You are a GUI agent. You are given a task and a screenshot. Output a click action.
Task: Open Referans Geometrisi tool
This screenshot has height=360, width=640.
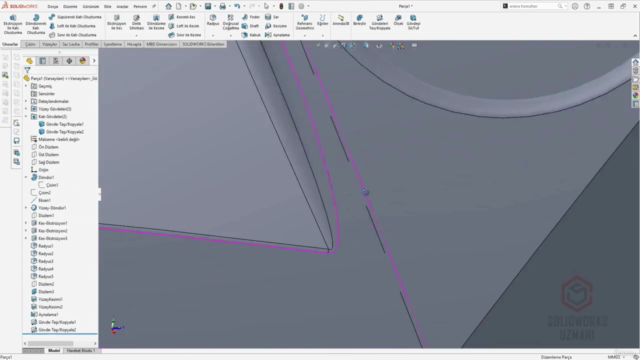304,22
